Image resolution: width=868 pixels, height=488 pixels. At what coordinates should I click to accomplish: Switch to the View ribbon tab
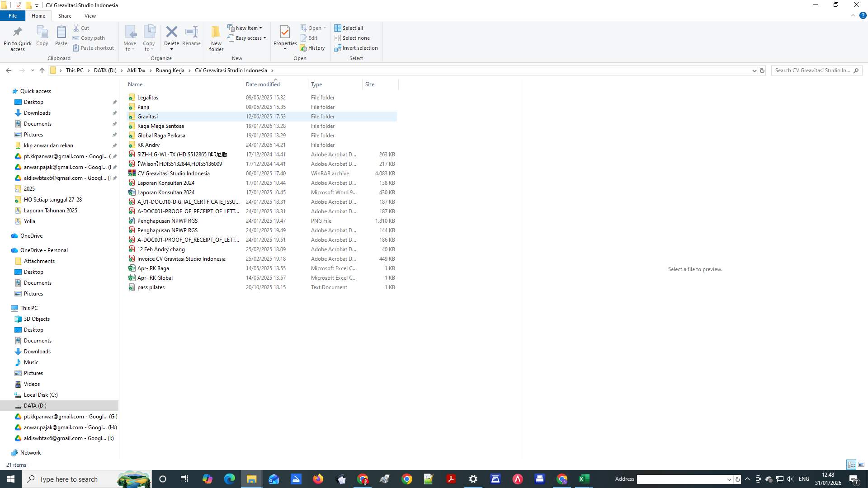(x=90, y=15)
